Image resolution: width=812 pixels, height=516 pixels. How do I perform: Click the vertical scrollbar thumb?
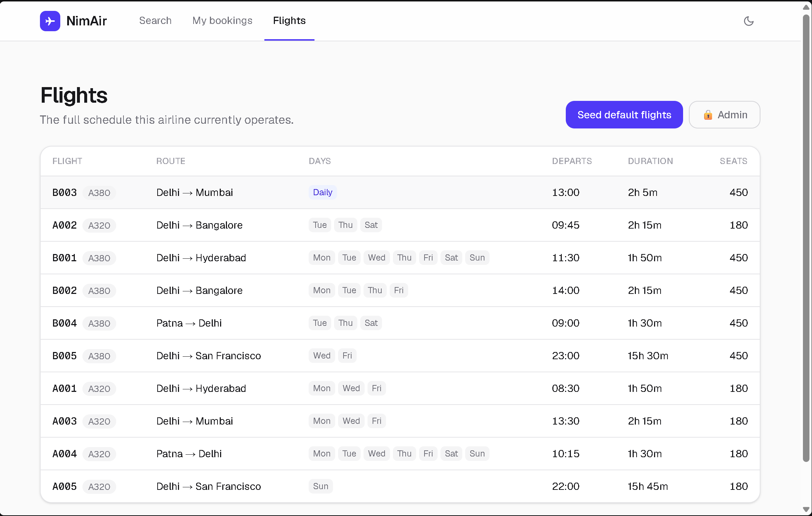(x=806, y=238)
